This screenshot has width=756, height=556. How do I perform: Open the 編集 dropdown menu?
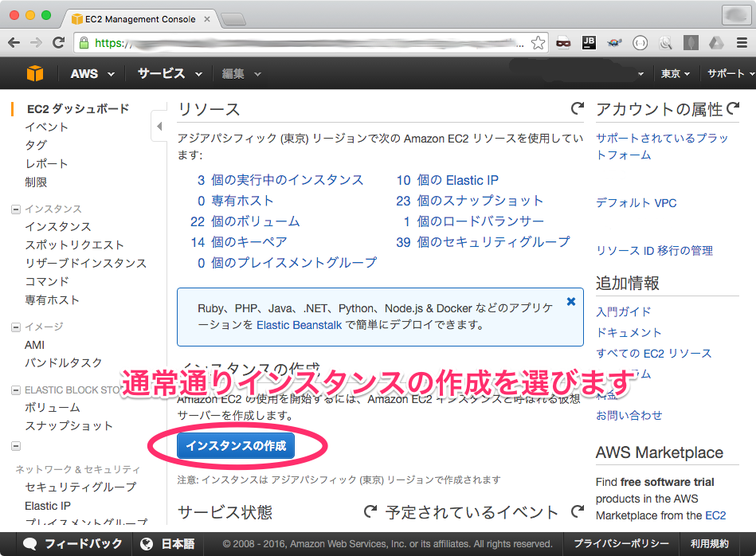point(241,74)
